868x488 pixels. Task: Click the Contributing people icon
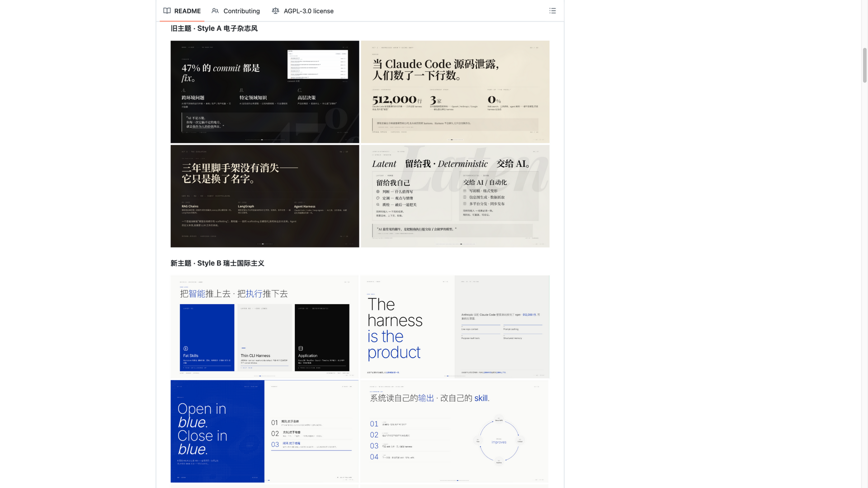click(x=215, y=11)
